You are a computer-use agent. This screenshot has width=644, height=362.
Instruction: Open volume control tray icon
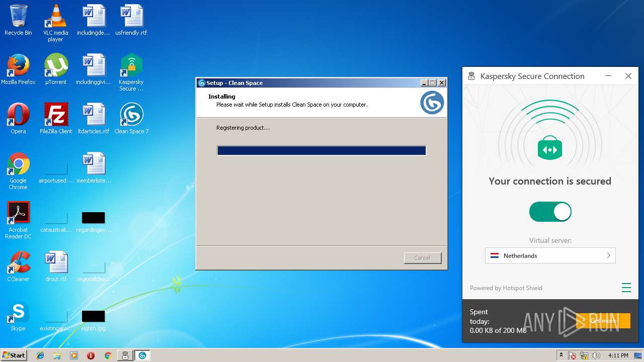point(596,355)
